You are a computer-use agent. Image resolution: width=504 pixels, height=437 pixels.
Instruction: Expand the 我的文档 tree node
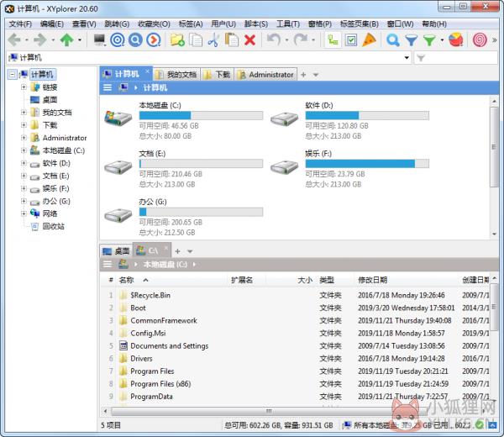[24, 113]
